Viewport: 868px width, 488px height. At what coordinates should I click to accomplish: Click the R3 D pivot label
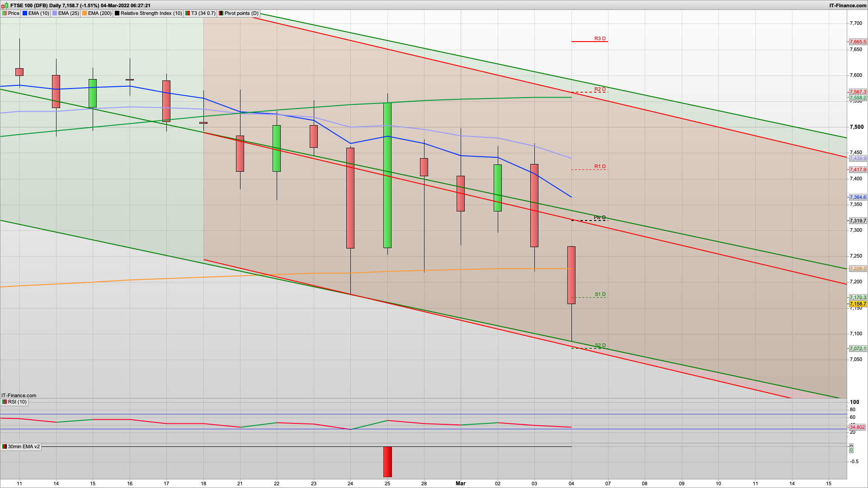click(600, 38)
